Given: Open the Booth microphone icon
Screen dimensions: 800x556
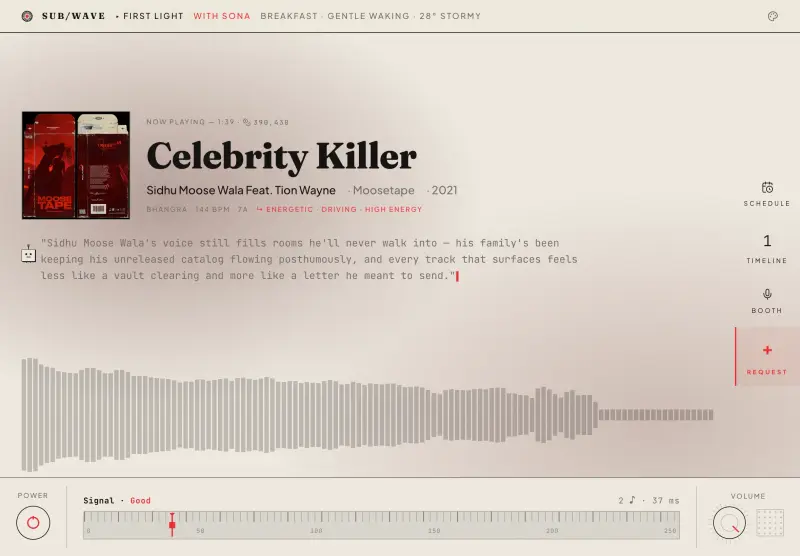Looking at the screenshot, I should [x=767, y=294].
